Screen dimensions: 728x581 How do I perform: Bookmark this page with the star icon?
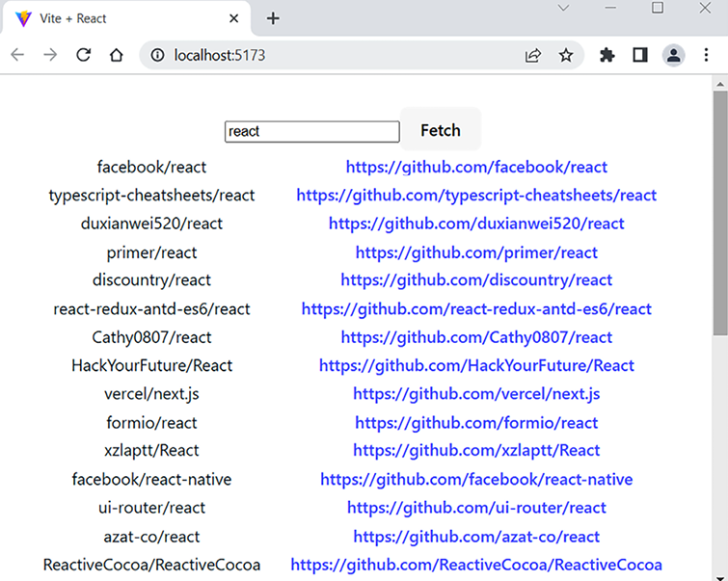click(x=566, y=55)
